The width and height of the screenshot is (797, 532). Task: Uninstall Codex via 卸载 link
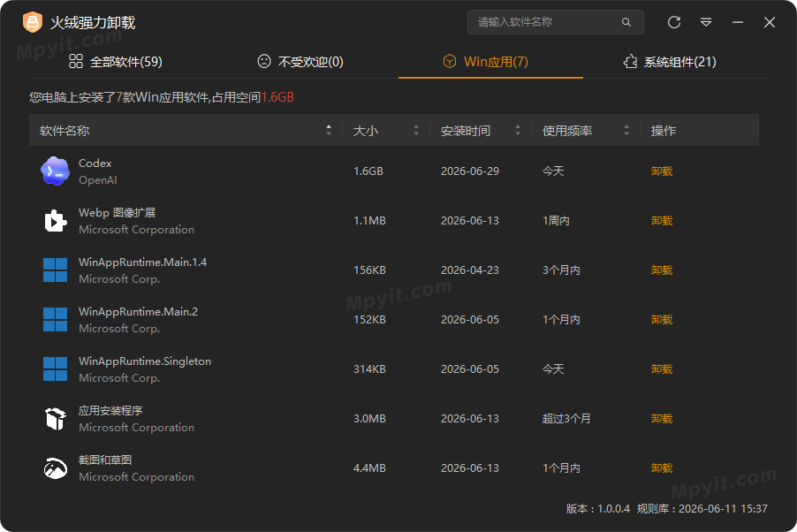coord(662,171)
